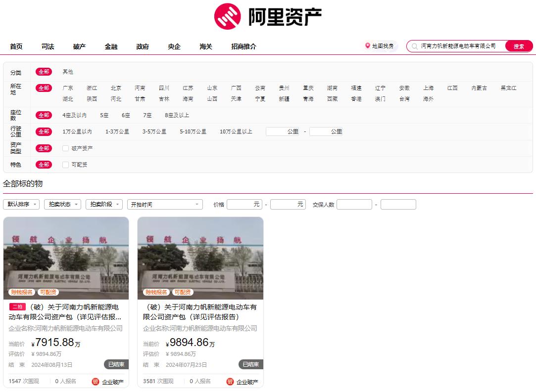Open the 破产 navigation tab

[x=79, y=46]
